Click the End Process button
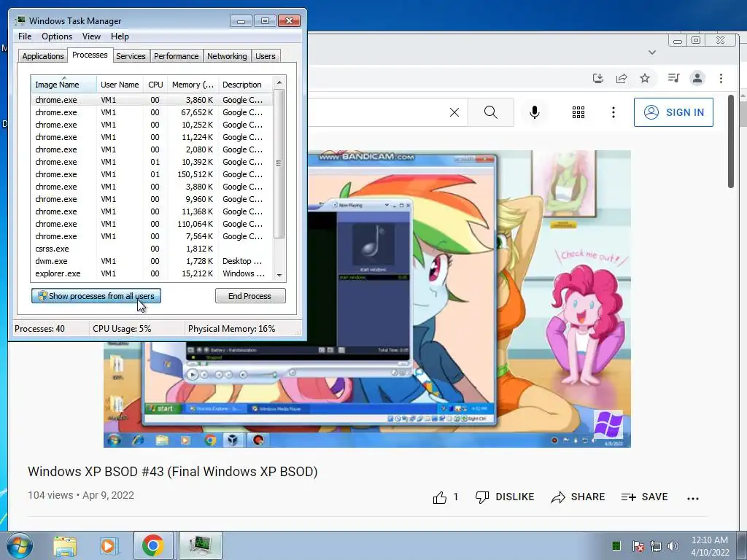The height and width of the screenshot is (560, 747). tap(250, 296)
